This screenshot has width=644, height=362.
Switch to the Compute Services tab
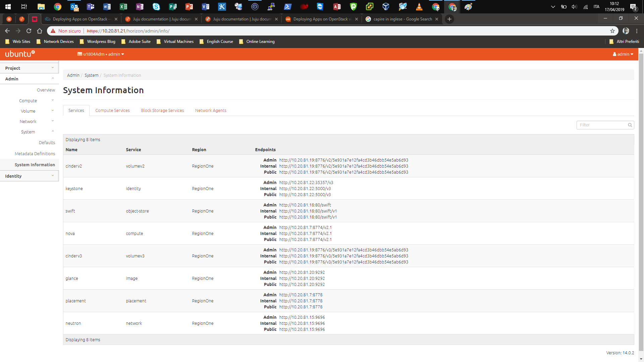point(112,111)
